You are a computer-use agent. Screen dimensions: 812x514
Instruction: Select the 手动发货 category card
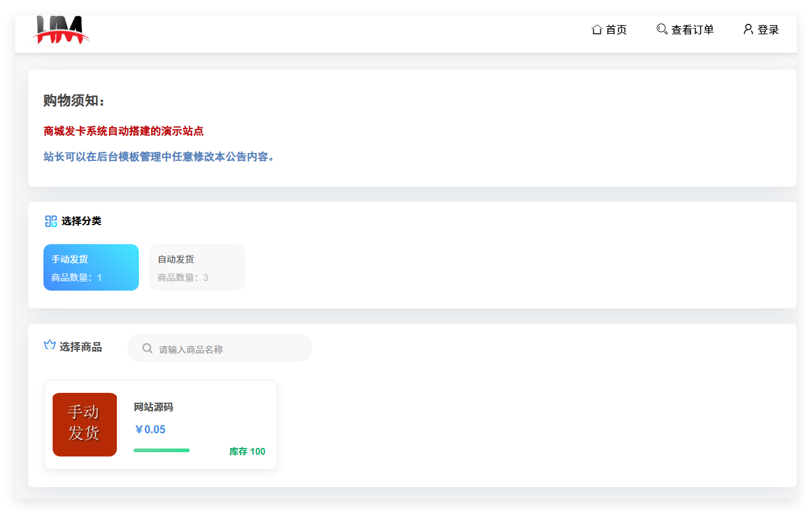(91, 267)
